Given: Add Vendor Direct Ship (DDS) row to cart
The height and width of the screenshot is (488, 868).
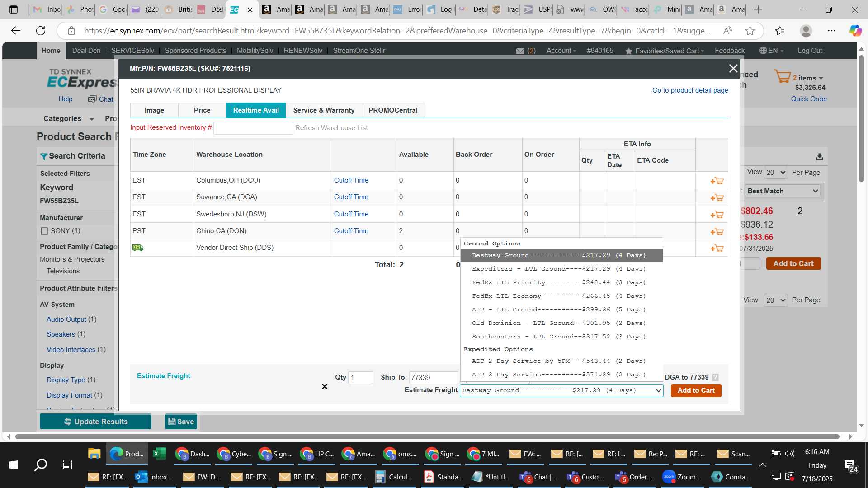Looking at the screenshot, I should [x=717, y=248].
